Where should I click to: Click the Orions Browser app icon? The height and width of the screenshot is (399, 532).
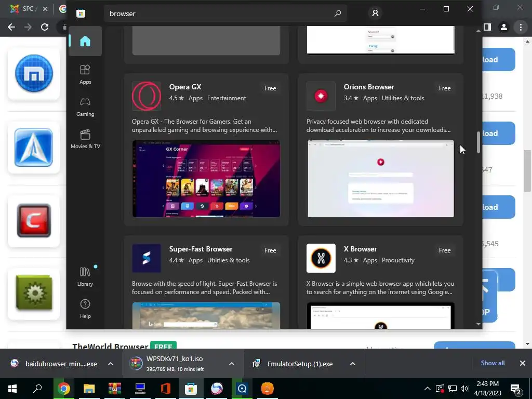coord(321,96)
